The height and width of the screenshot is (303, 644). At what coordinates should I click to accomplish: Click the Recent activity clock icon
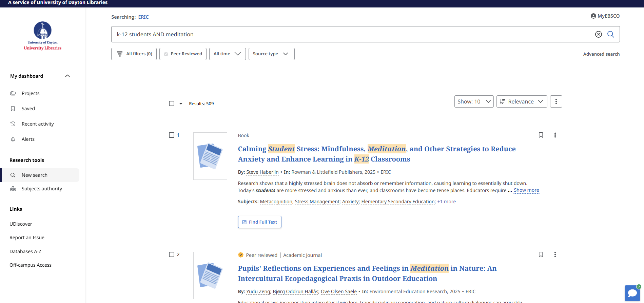pyautogui.click(x=13, y=124)
